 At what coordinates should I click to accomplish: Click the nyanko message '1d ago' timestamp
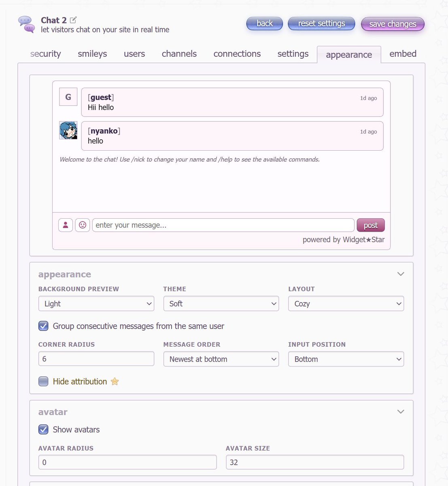[369, 132]
